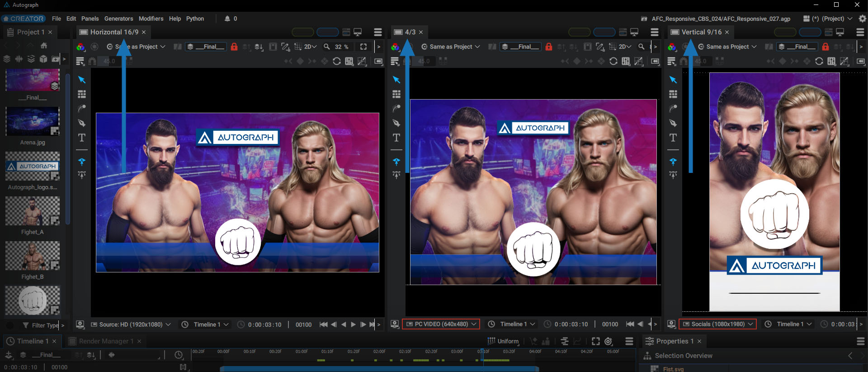The width and height of the screenshot is (868, 372).
Task: Click the crop grid icon in Horizontal viewer
Action: point(298,47)
